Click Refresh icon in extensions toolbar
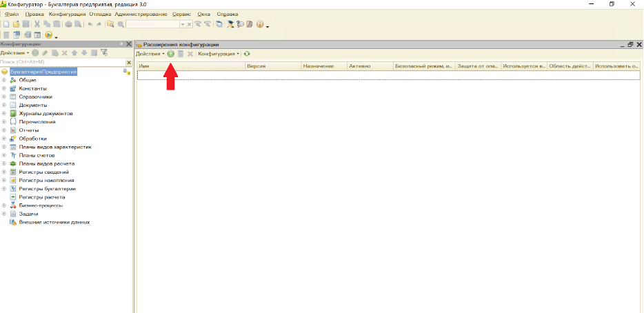Viewport: 644px width, 313px height. point(247,54)
